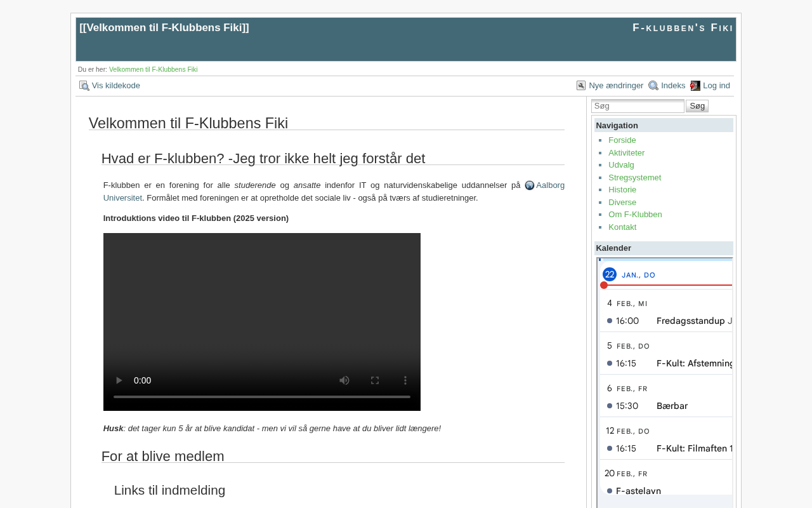This screenshot has width=812, height=508.
Task: Open Kontakt in navigation
Action: [x=622, y=227]
